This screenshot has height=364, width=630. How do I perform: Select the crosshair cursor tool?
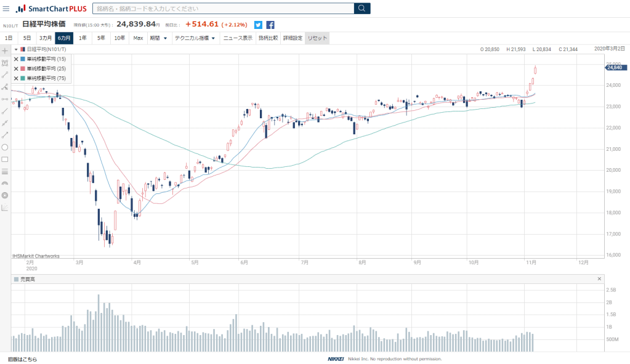click(x=5, y=50)
